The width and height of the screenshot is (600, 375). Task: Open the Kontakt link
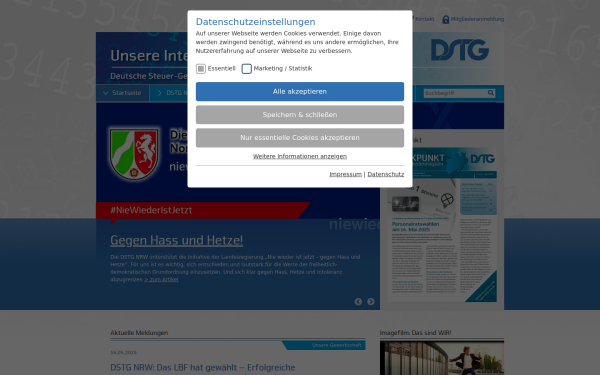coord(424,19)
